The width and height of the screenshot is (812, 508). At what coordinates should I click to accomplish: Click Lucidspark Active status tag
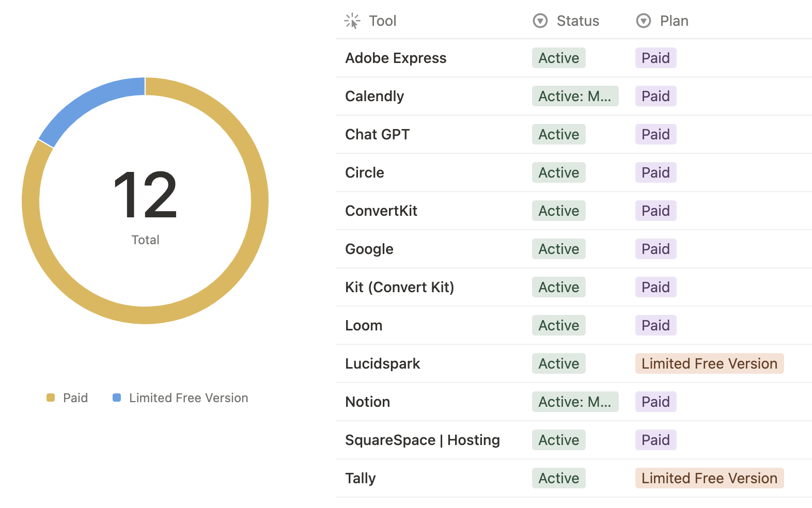pyautogui.click(x=559, y=363)
